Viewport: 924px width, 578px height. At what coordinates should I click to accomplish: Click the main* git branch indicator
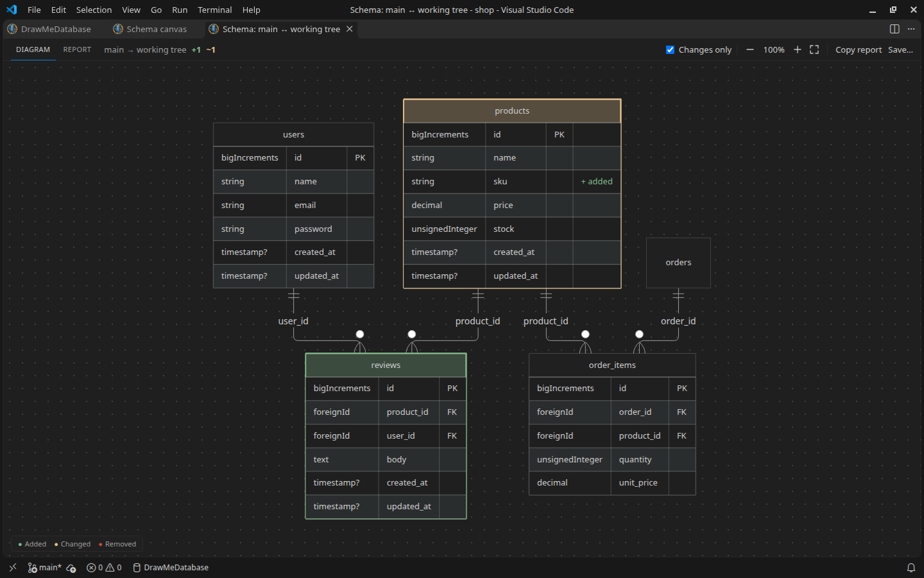click(x=45, y=568)
